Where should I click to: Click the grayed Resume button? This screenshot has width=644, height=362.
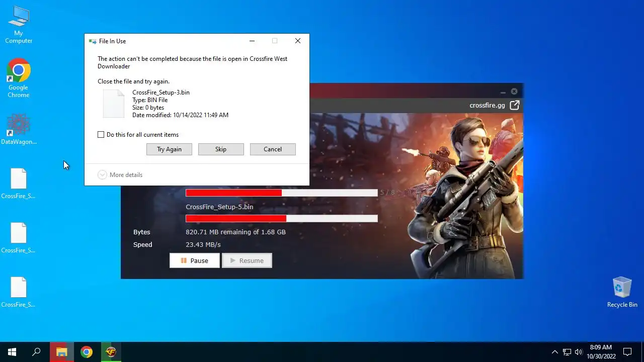[247, 260]
